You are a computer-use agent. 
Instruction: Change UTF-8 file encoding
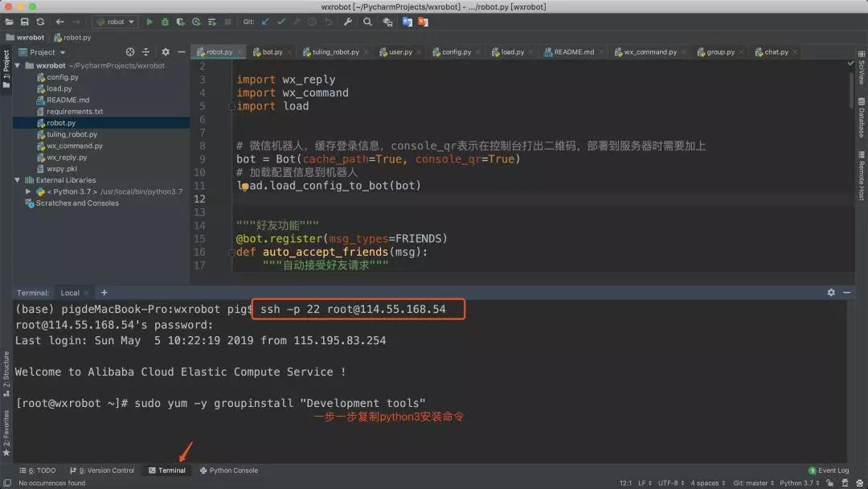[670, 483]
